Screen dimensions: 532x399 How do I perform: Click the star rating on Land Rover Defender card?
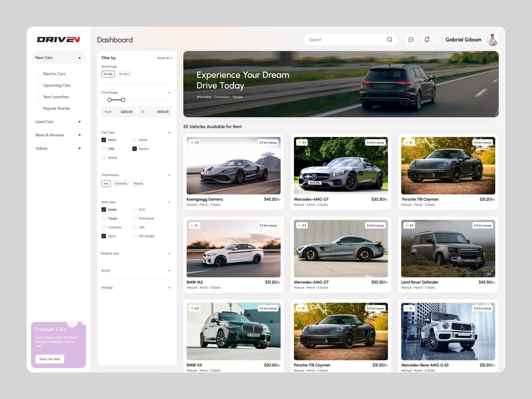click(x=409, y=225)
